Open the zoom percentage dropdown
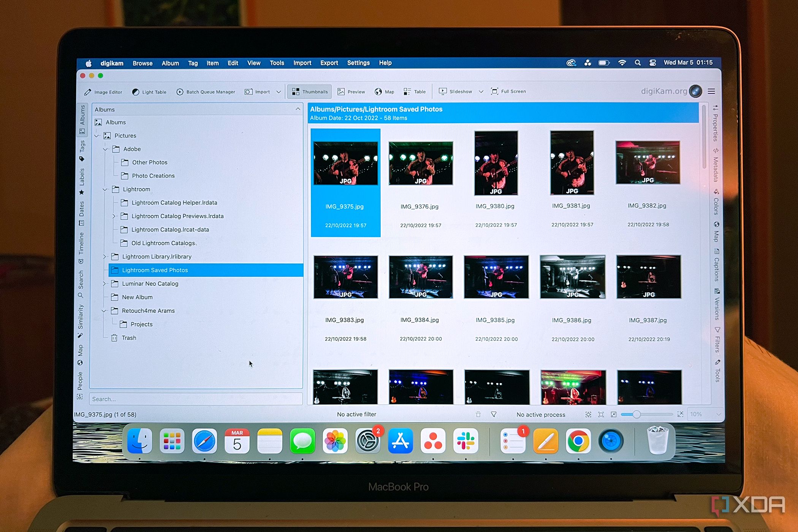This screenshot has width=798, height=532. pos(705,414)
